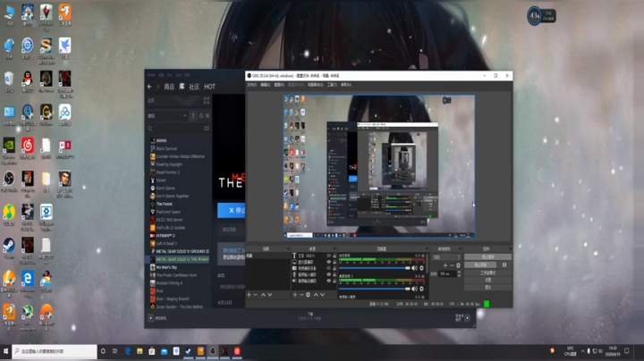Open Steam 社区 community tab
Viewport: 644px width, 361px height.
[194, 87]
